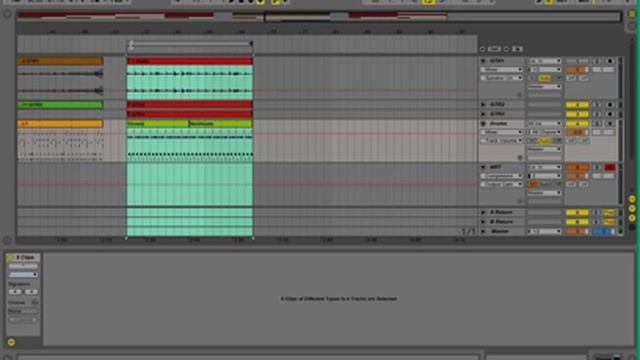Open Drums Track Volume automation control chooser
Screen dimensions: 640x360
(x=502, y=140)
